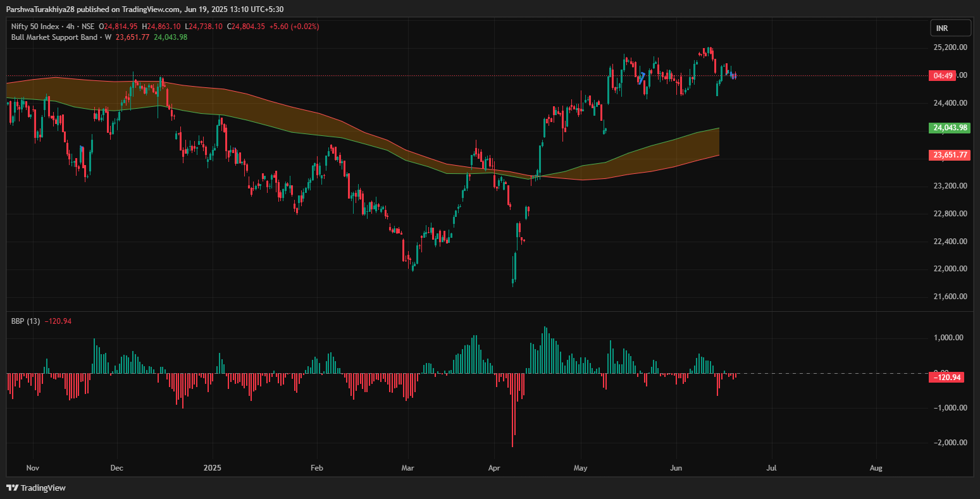
Task: Click the -2,000.00 BBP scale label
Action: (949, 443)
